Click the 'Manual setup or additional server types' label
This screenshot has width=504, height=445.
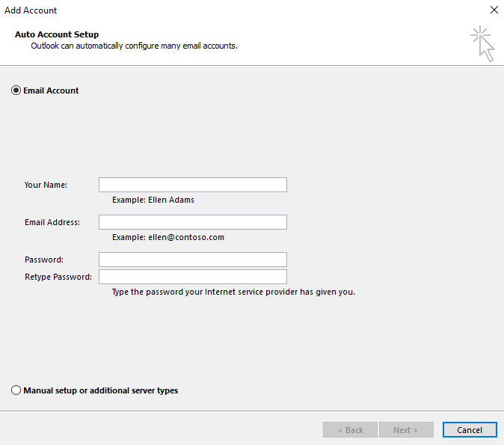[101, 390]
